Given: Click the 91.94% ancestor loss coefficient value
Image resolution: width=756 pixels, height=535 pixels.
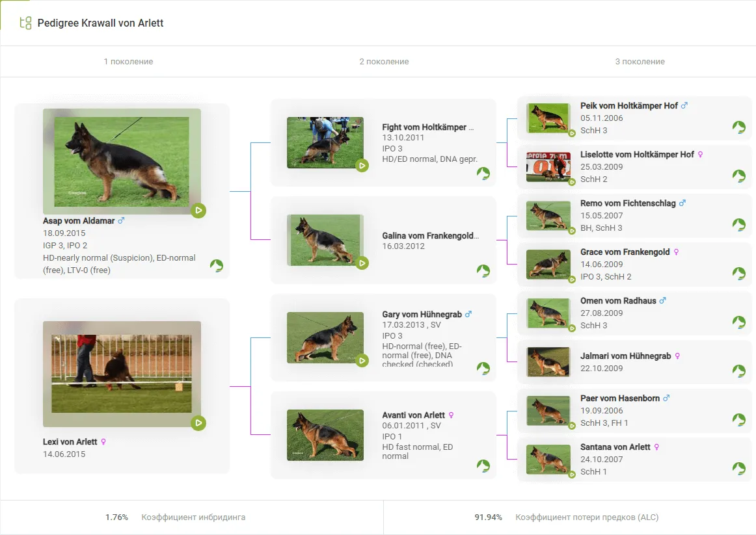Looking at the screenshot, I should tap(488, 517).
